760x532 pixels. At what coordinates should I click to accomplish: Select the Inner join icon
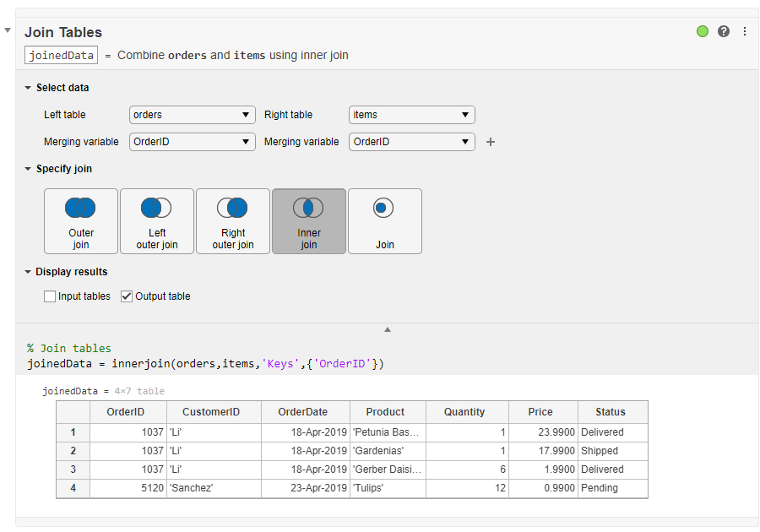pyautogui.click(x=309, y=220)
